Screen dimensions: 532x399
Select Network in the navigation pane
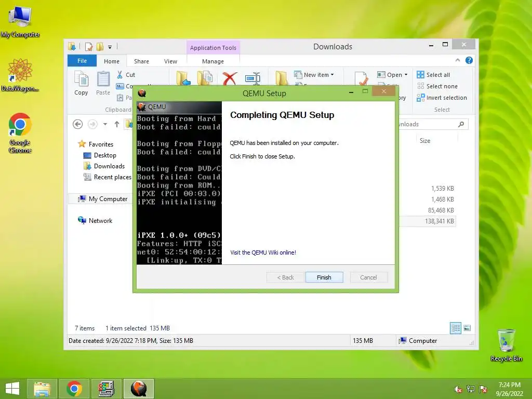click(95, 220)
